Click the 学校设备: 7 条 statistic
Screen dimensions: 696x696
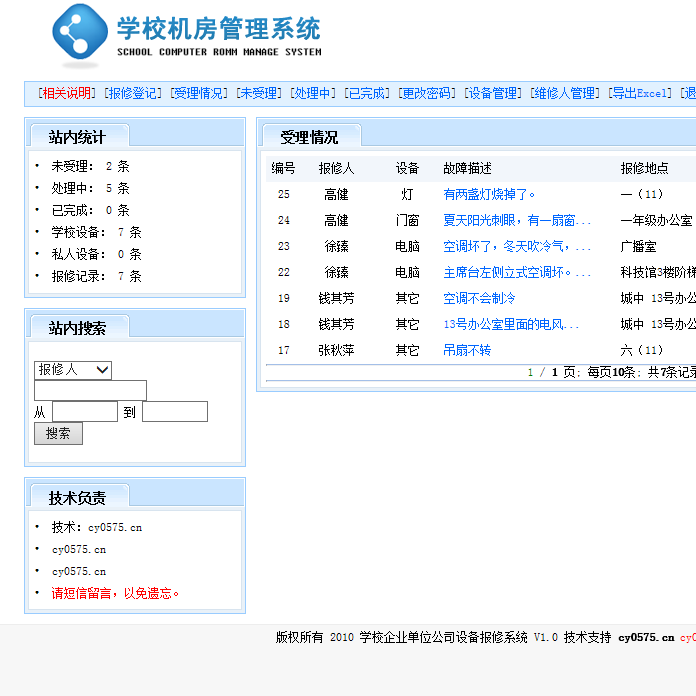[96, 232]
